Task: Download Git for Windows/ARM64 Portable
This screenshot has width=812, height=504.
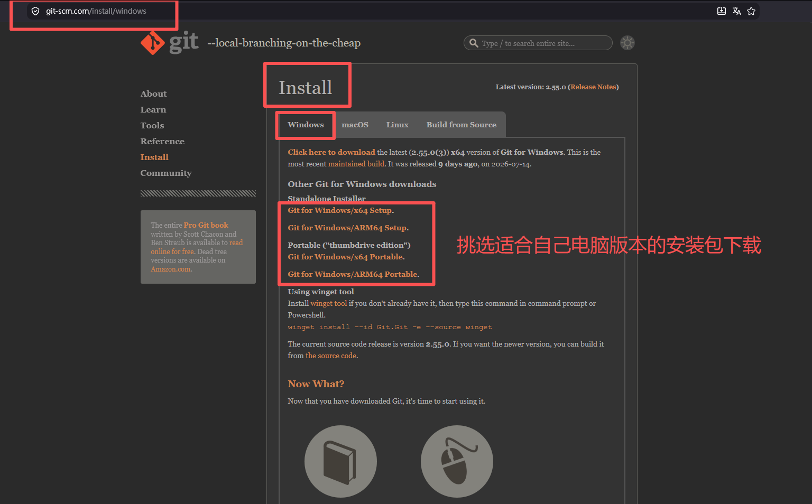Action: click(354, 274)
